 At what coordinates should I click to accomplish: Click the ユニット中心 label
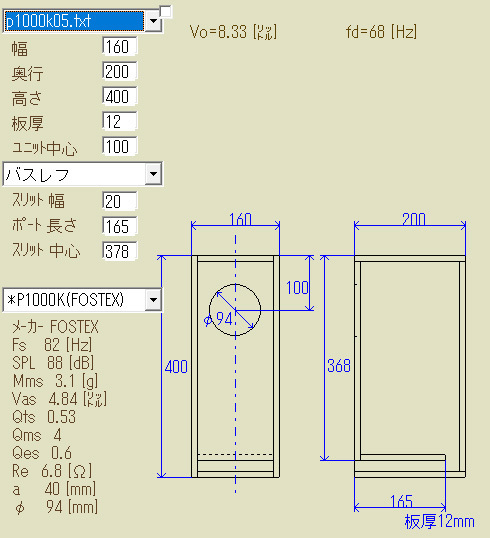point(45,148)
